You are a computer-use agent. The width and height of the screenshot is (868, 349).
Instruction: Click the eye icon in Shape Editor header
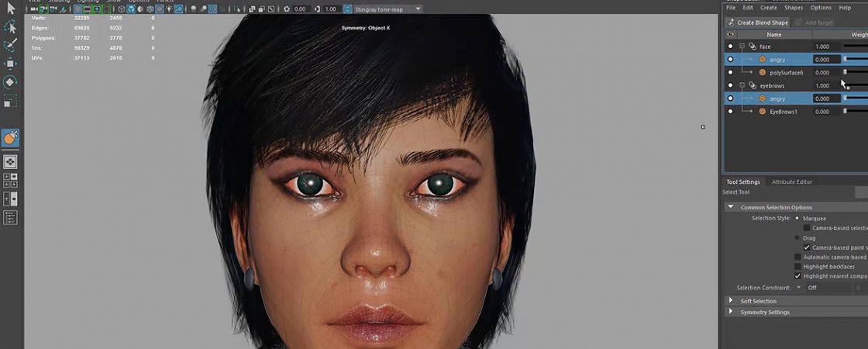pos(730,34)
